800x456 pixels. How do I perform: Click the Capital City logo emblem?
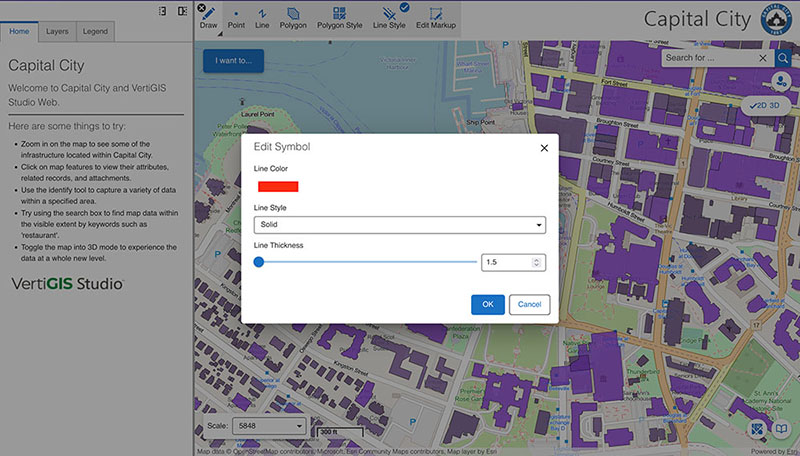776,19
